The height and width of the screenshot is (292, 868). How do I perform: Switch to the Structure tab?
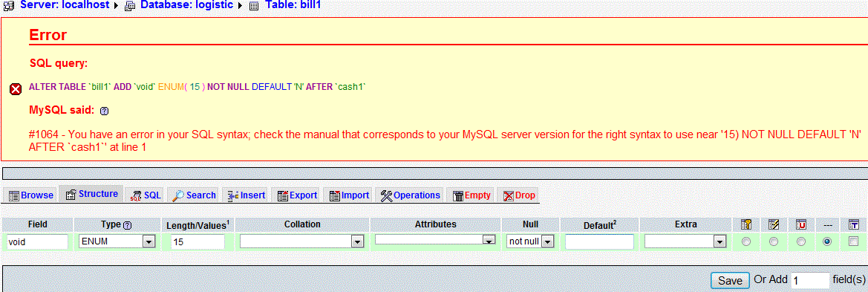point(91,194)
